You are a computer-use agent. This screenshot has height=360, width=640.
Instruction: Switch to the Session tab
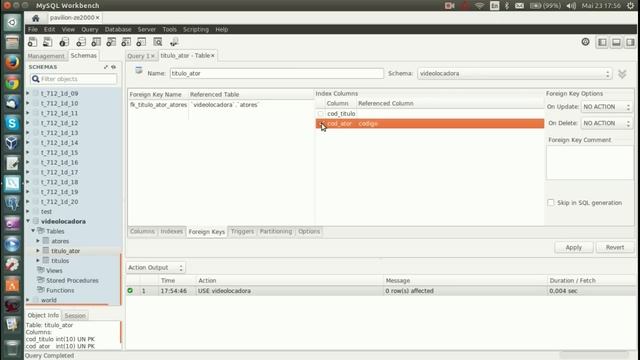pyautogui.click(x=75, y=316)
